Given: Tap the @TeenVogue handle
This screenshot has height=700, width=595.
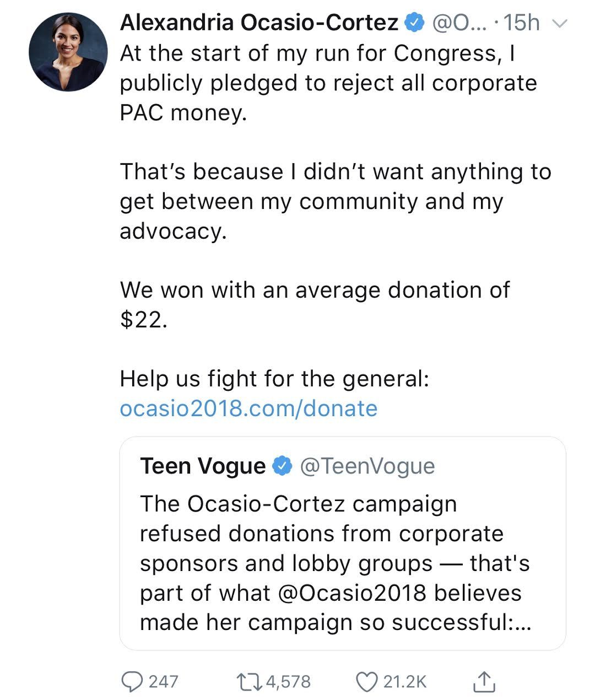Looking at the screenshot, I should pos(367,466).
